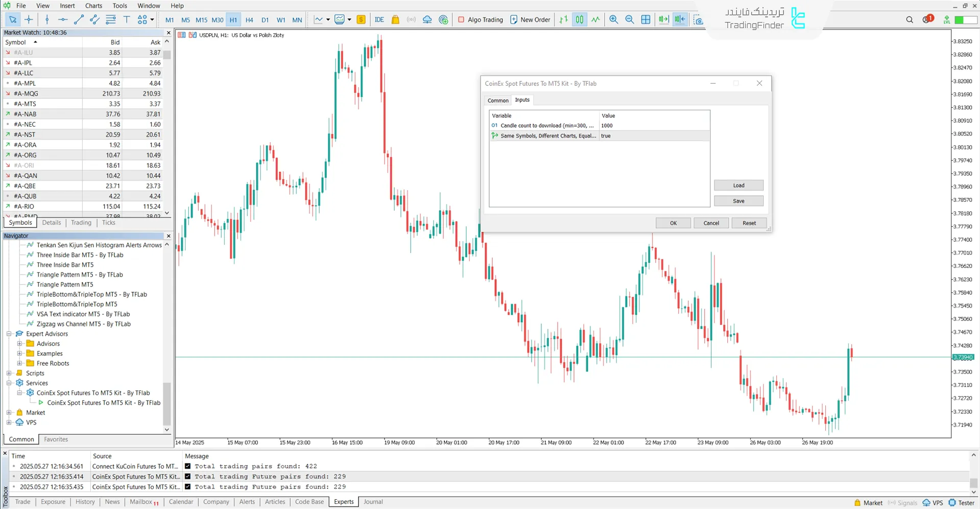Toggle chart auto-scroll to latest bar
Viewport: 980px width, 509px height.
click(663, 19)
